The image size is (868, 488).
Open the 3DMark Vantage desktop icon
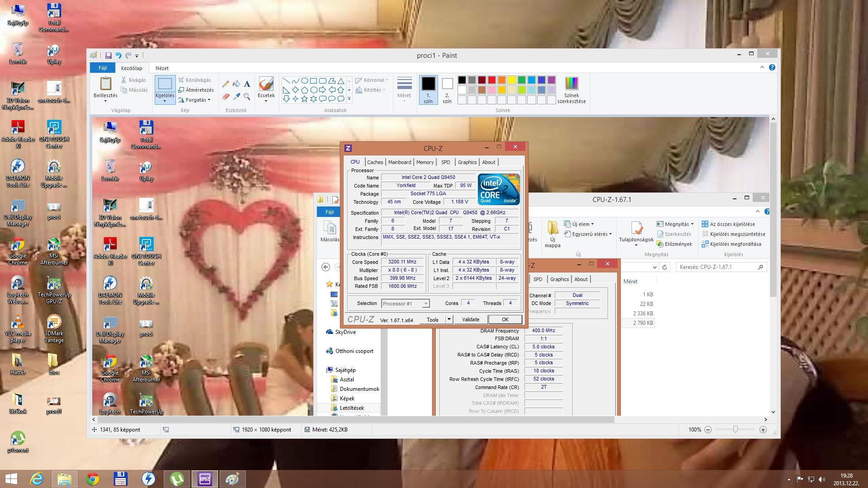[x=54, y=329]
